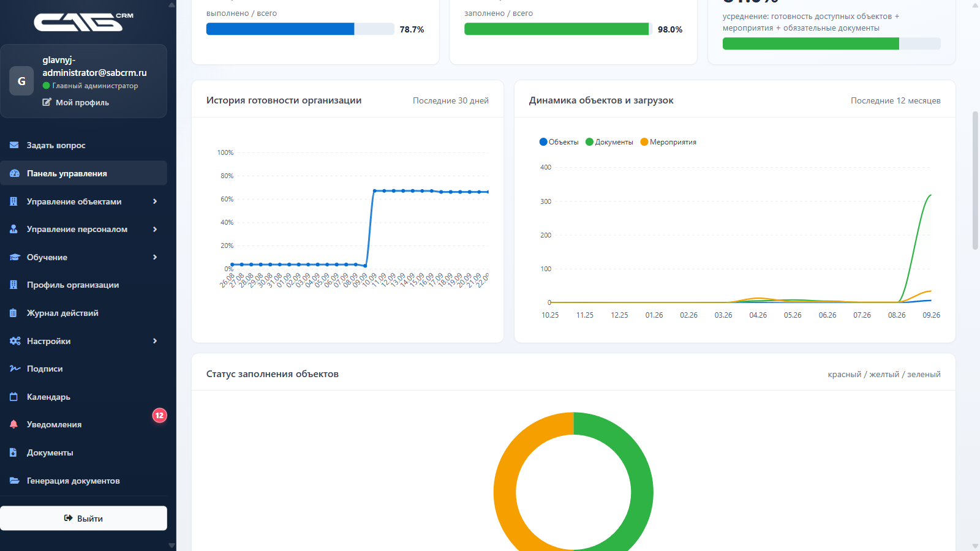Expand the Обучение submenu arrow
Viewport: 980px width, 551px height.
point(155,257)
